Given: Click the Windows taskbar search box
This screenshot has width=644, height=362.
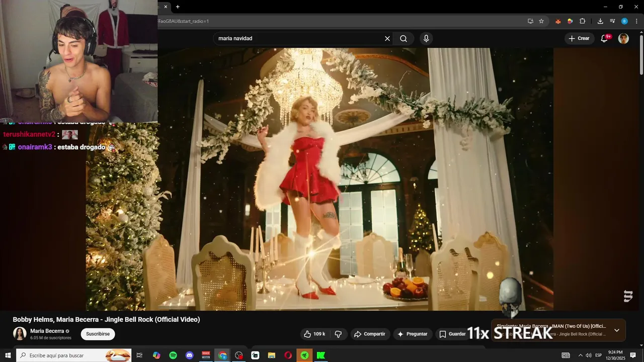Looking at the screenshot, I should pos(73,355).
